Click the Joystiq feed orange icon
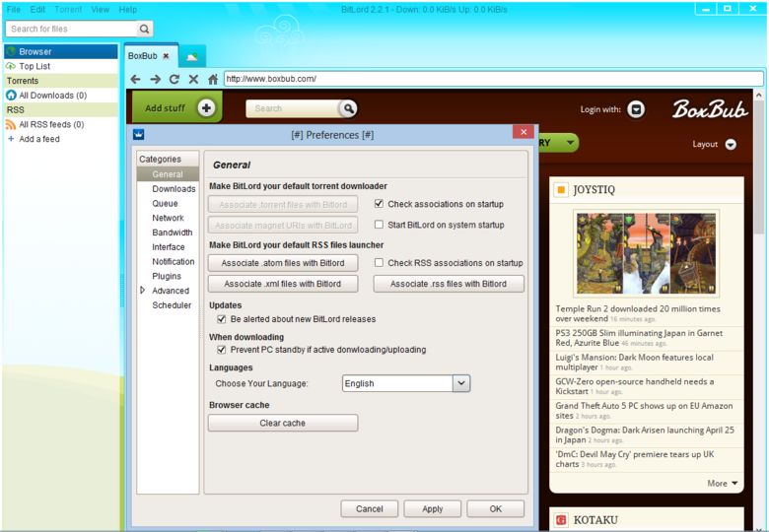769x532 pixels. click(x=561, y=190)
